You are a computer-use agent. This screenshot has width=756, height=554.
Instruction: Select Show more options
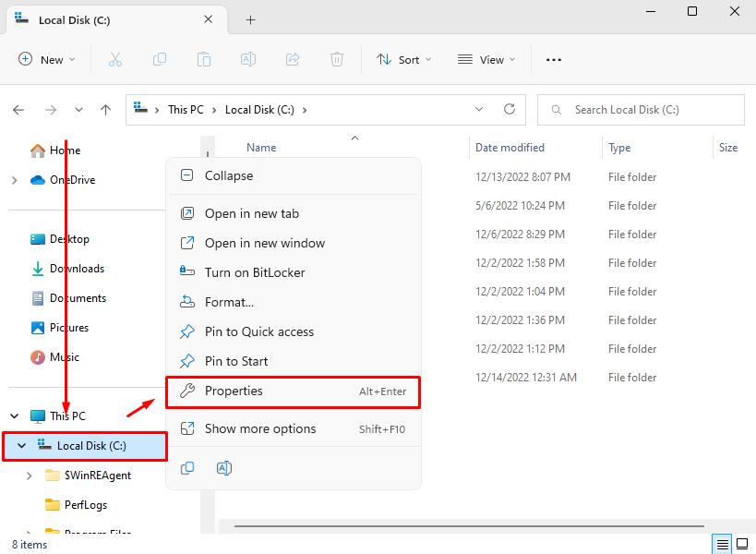[x=294, y=428]
